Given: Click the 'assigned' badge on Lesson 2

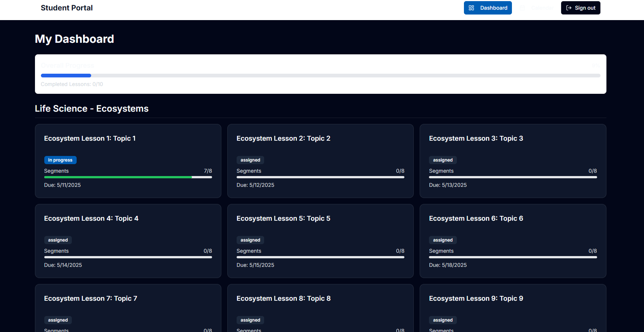Looking at the screenshot, I should pos(250,160).
